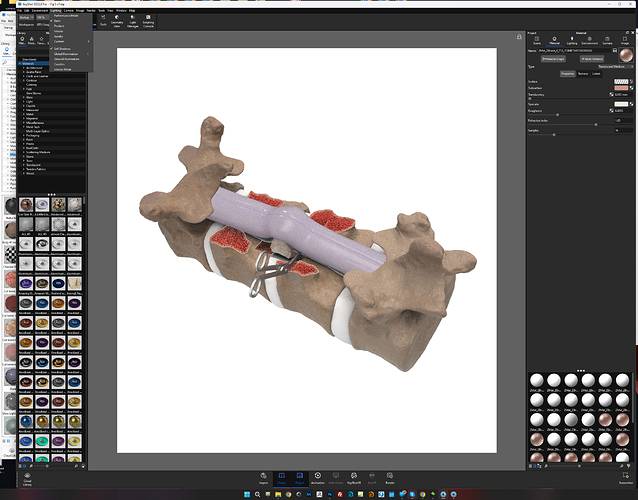Open Geometry View from the ribbon
Viewport: 638px width, 500px height.
pyautogui.click(x=117, y=21)
